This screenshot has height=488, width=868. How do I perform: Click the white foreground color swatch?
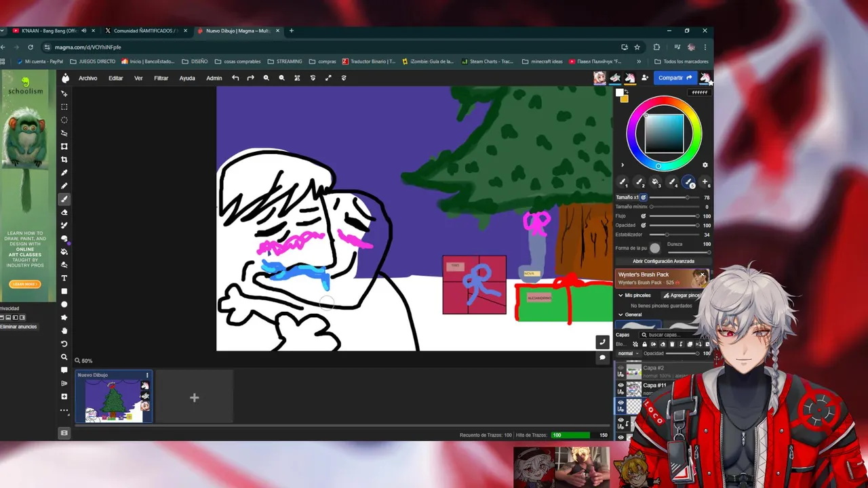coord(619,93)
